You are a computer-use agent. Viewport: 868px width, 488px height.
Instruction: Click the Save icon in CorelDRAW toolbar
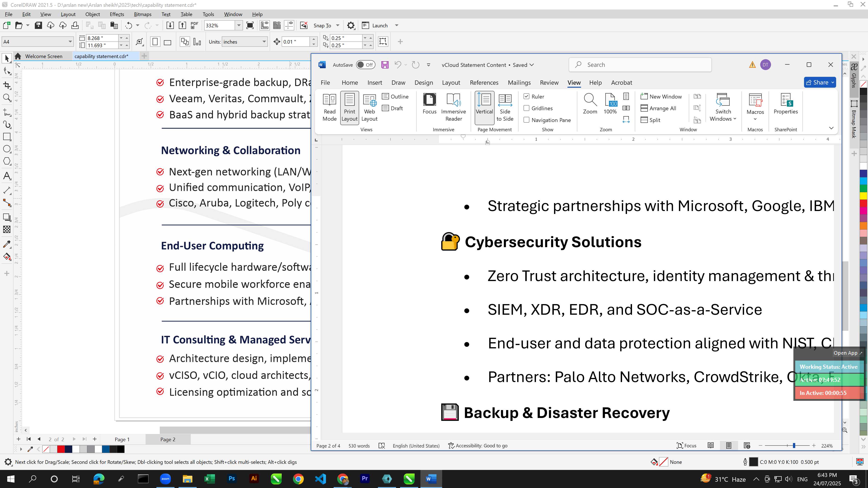[38, 25]
